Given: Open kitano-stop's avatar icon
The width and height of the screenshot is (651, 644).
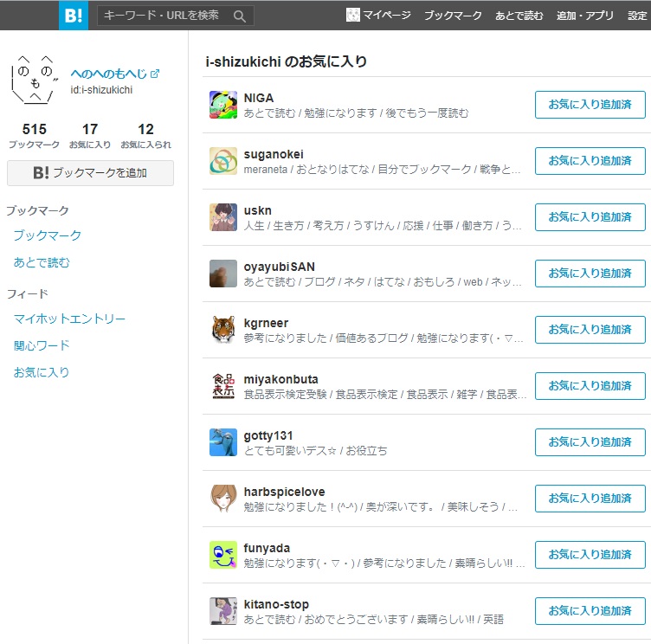Looking at the screenshot, I should (223, 611).
